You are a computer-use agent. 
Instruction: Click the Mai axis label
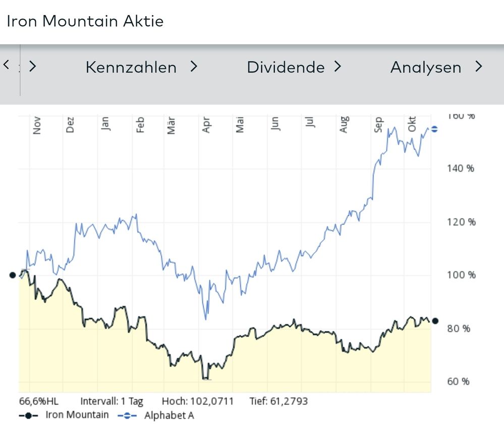tap(240, 125)
